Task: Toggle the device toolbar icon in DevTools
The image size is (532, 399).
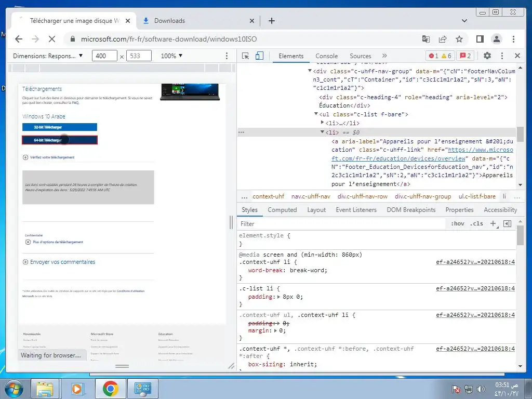Action: (x=259, y=56)
